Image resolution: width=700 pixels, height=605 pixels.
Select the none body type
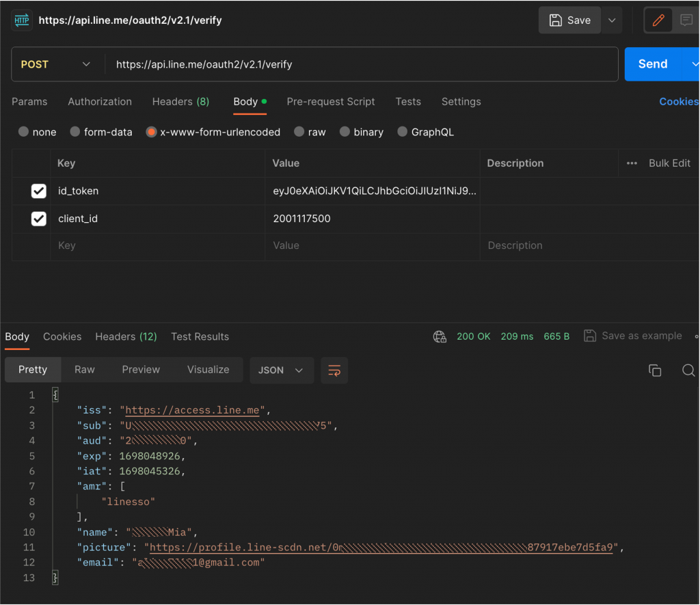[37, 132]
